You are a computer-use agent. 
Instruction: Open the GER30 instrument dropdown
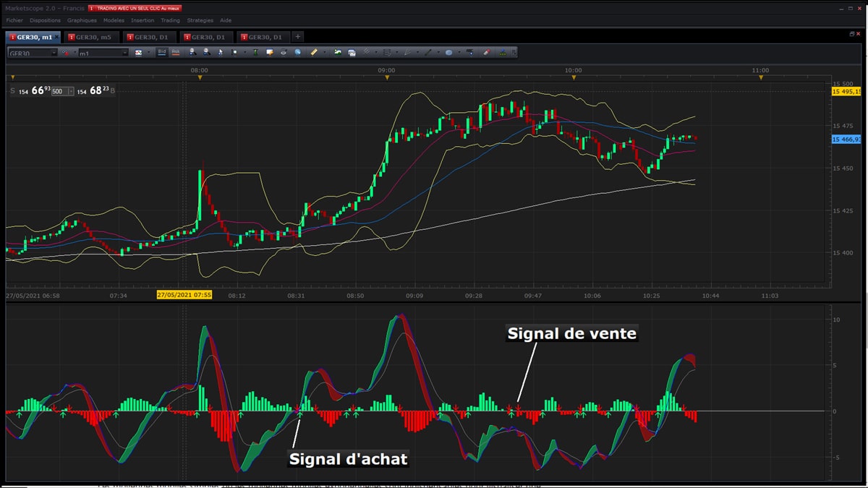(x=55, y=53)
